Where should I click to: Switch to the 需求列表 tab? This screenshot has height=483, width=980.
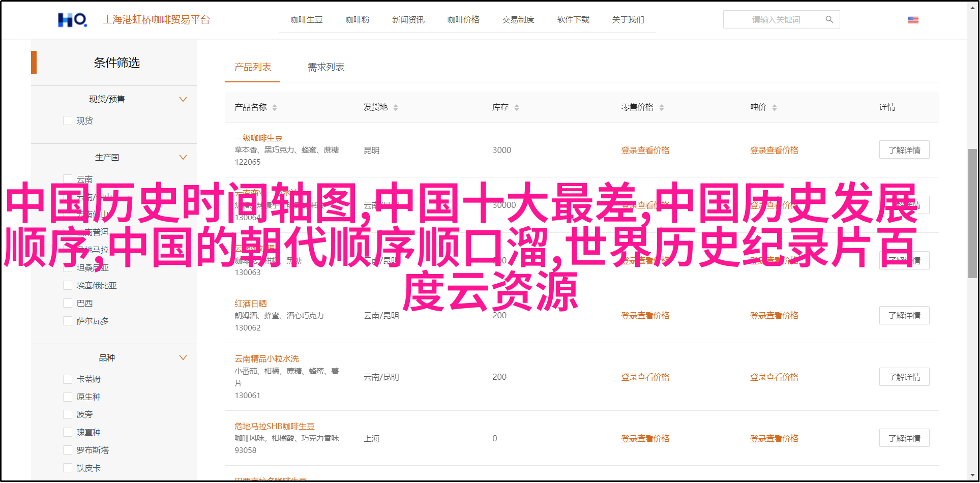pyautogui.click(x=326, y=67)
